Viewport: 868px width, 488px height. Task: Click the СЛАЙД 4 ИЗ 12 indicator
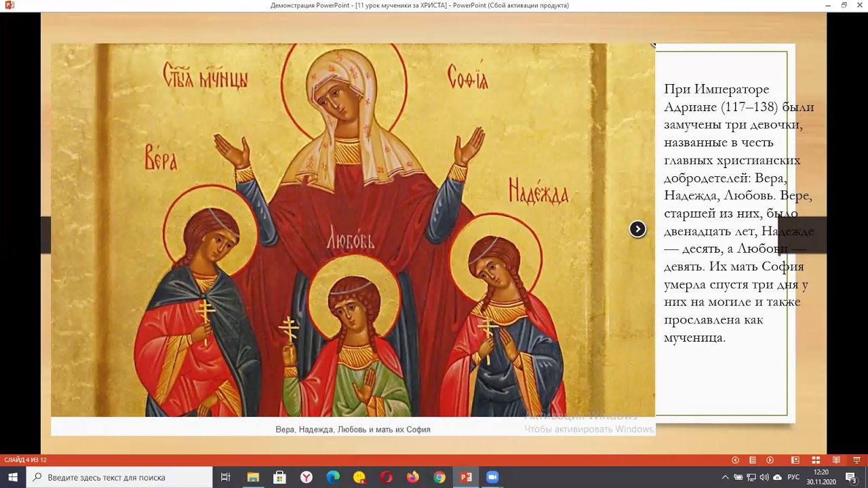tap(25, 460)
